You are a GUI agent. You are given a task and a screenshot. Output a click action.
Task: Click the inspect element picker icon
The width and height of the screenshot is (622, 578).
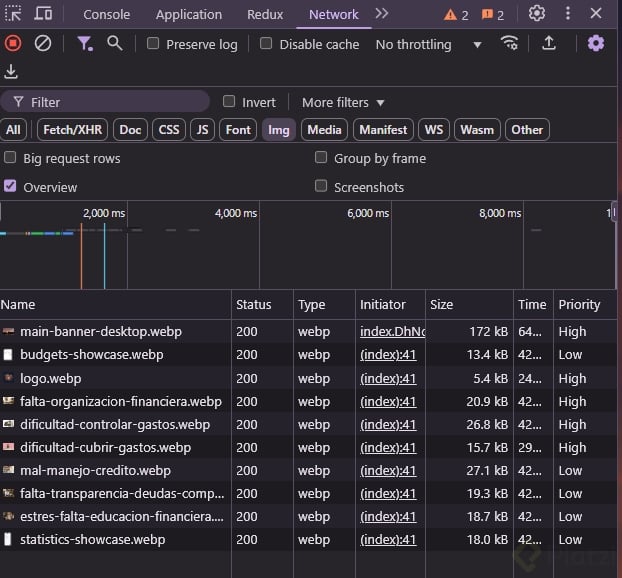click(13, 14)
